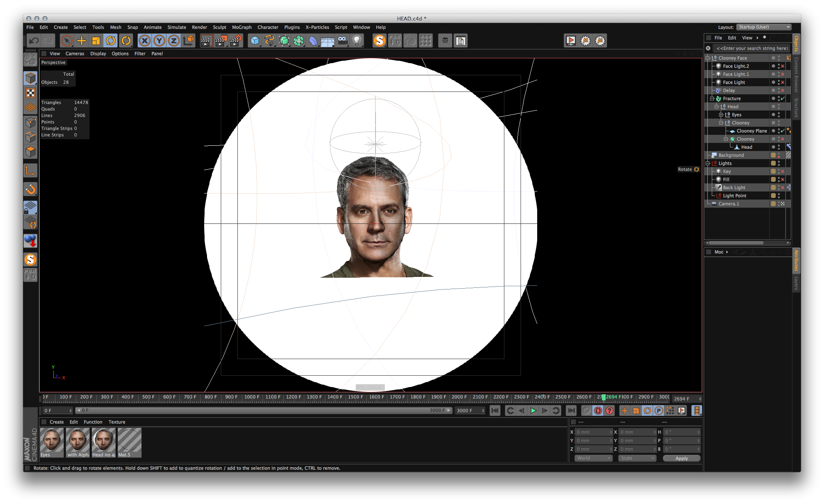This screenshot has width=824, height=504.
Task: Open the Layout dropdown
Action: pyautogui.click(x=763, y=27)
